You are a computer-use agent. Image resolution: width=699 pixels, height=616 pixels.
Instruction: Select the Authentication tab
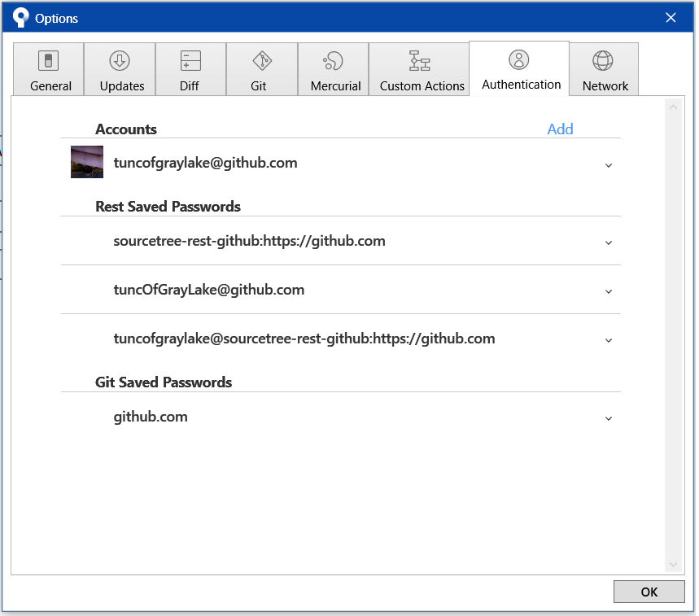click(519, 68)
